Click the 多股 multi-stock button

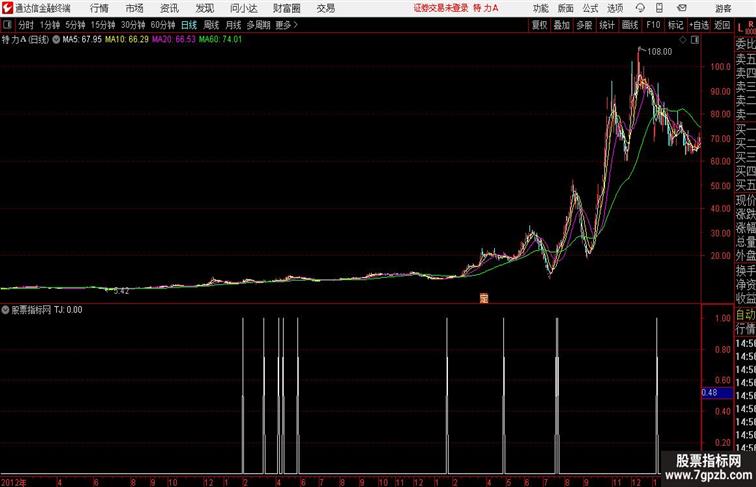tap(584, 25)
